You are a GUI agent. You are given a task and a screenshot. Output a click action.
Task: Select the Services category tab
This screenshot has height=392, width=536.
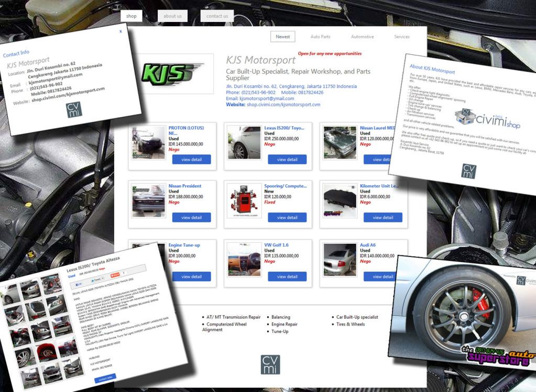pos(402,37)
